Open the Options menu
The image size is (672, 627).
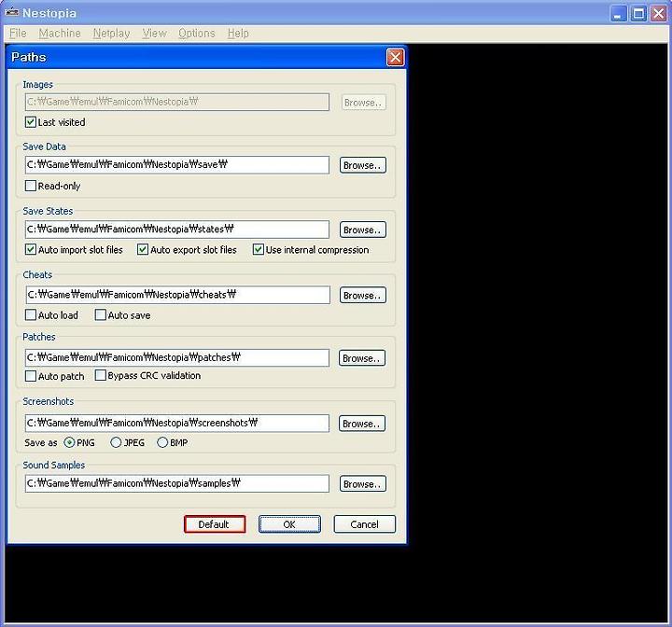click(197, 33)
